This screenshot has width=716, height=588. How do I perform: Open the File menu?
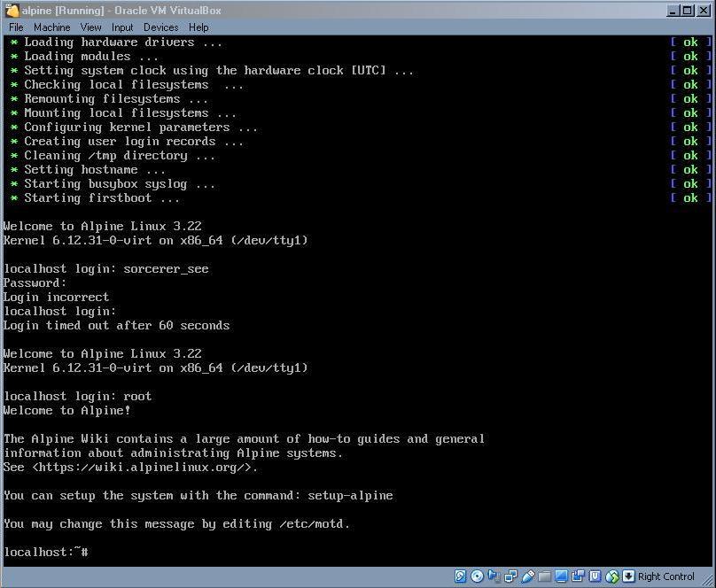(16, 27)
